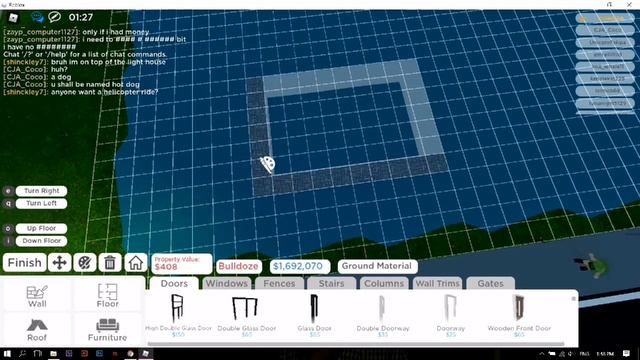Switch to the Gates tab
The width and height of the screenshot is (640, 360).
pyautogui.click(x=491, y=283)
